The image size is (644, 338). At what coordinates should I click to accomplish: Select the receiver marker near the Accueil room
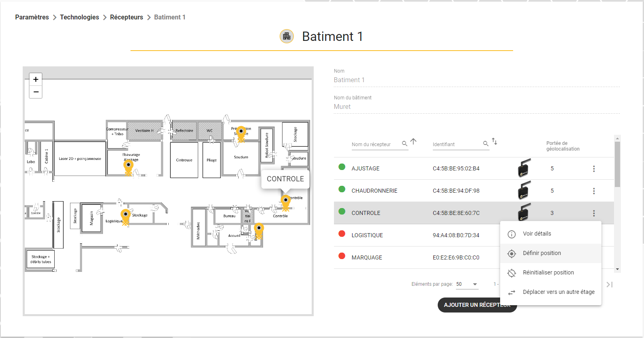tap(259, 230)
